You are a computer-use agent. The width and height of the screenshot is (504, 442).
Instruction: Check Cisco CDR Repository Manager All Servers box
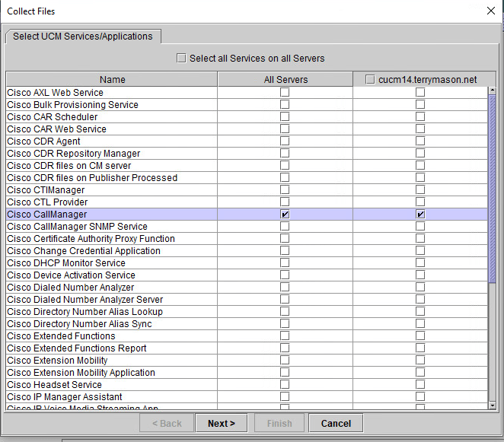285,153
